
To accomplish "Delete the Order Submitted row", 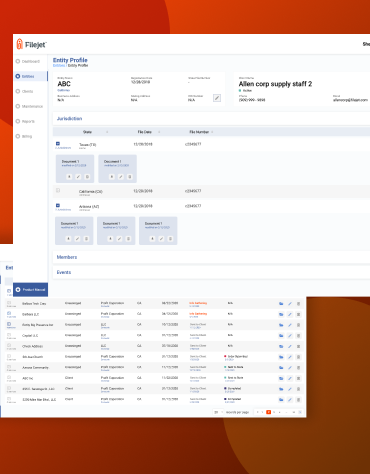I will 298,357.
